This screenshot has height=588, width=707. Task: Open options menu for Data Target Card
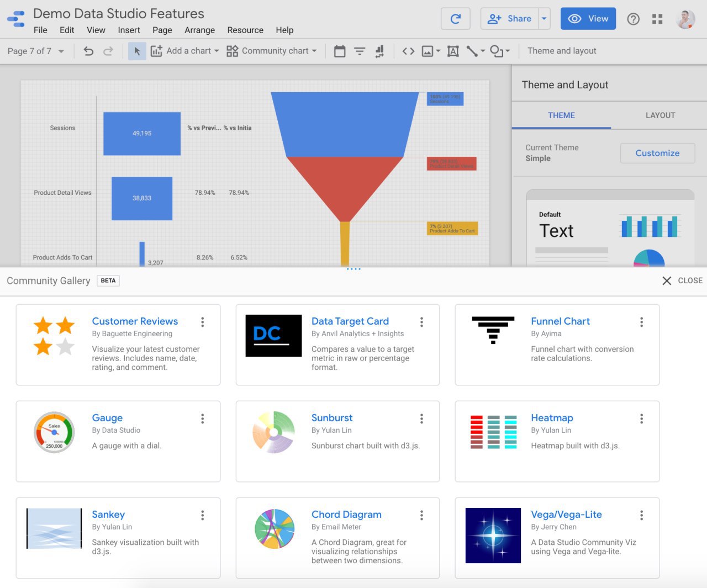(421, 322)
